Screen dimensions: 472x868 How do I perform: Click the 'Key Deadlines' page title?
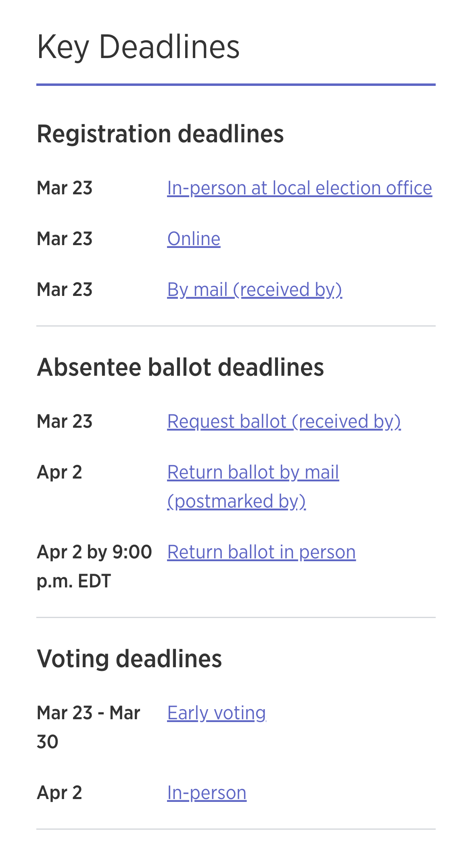(x=138, y=47)
